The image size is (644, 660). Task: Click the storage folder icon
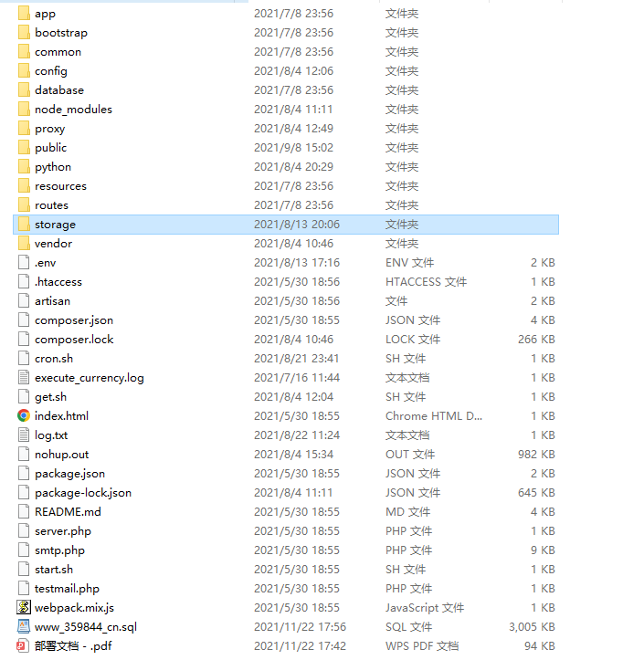24,224
